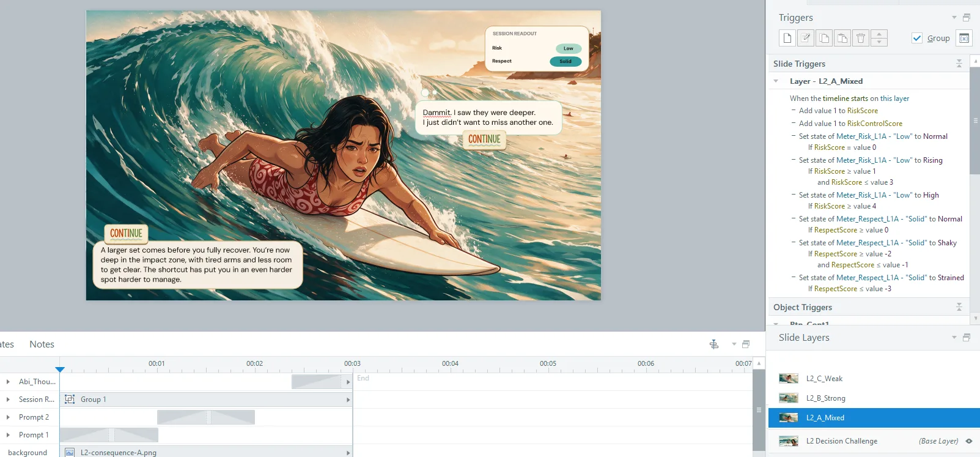The image size is (980, 457).
Task: Open 'this layer' link in trigger
Action: point(894,98)
